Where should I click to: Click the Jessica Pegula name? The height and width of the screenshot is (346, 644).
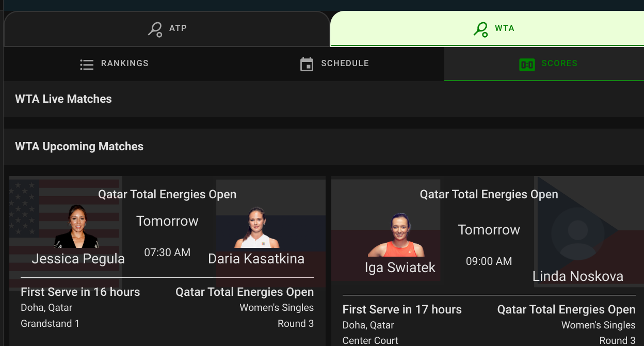pos(78,259)
